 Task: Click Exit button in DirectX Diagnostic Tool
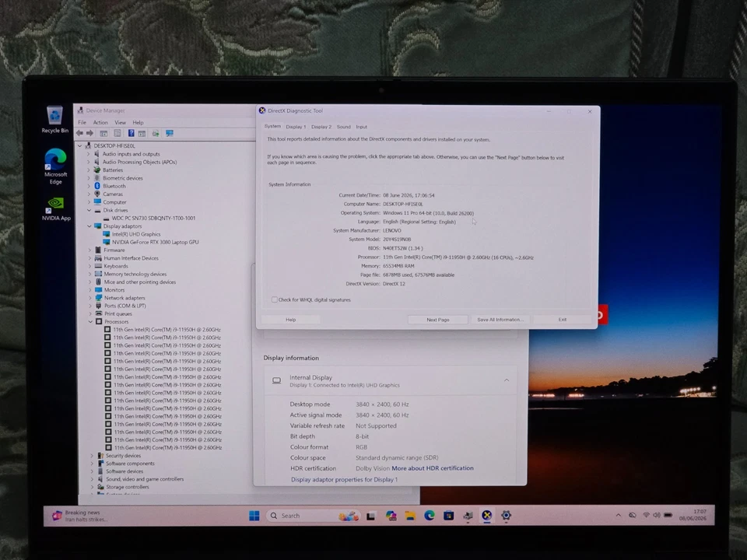point(562,320)
